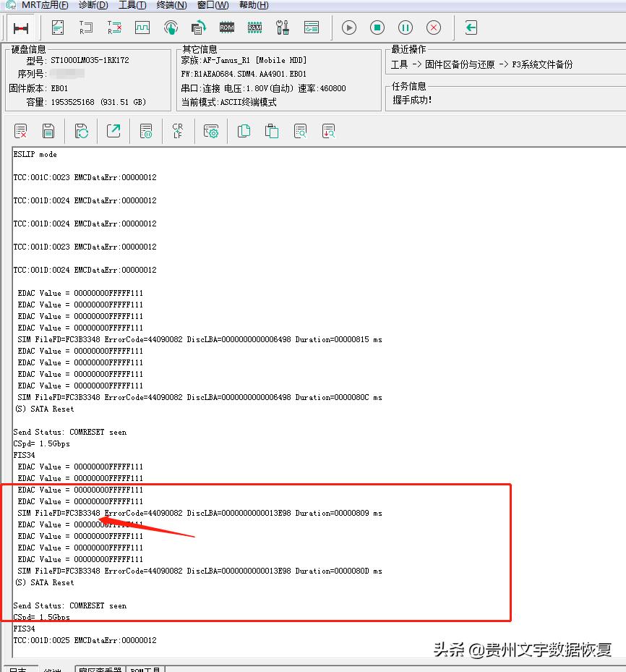Copy the selected terminal text
This screenshot has width=626, height=672.
(x=244, y=131)
